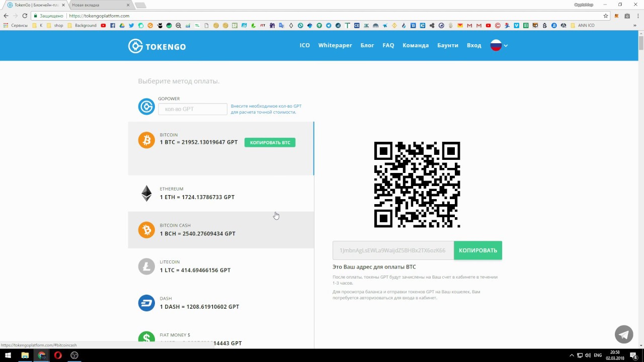Click the green КОПИРОВАТЬ address button
Screen dimensions: 644x362
pyautogui.click(x=478, y=250)
